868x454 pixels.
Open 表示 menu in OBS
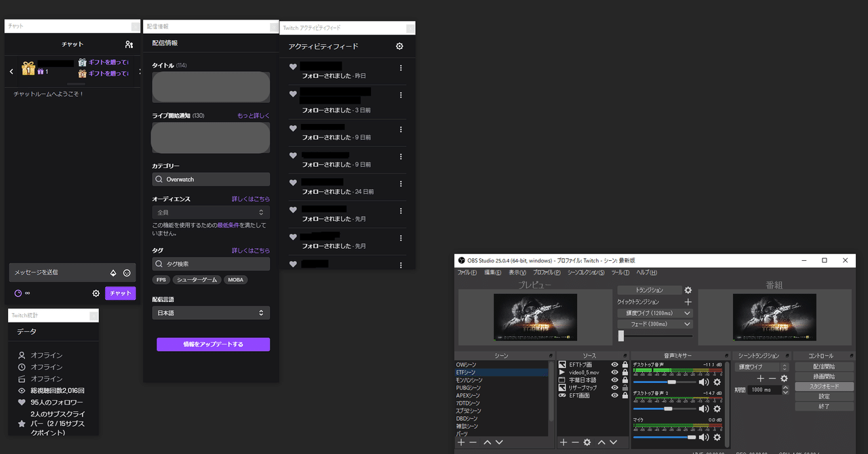click(517, 272)
